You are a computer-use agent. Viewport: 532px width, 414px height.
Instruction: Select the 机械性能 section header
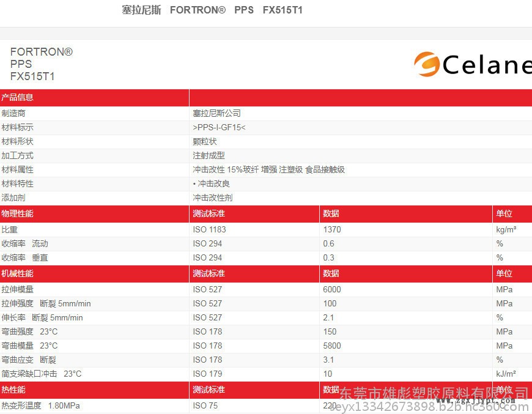pos(18,273)
